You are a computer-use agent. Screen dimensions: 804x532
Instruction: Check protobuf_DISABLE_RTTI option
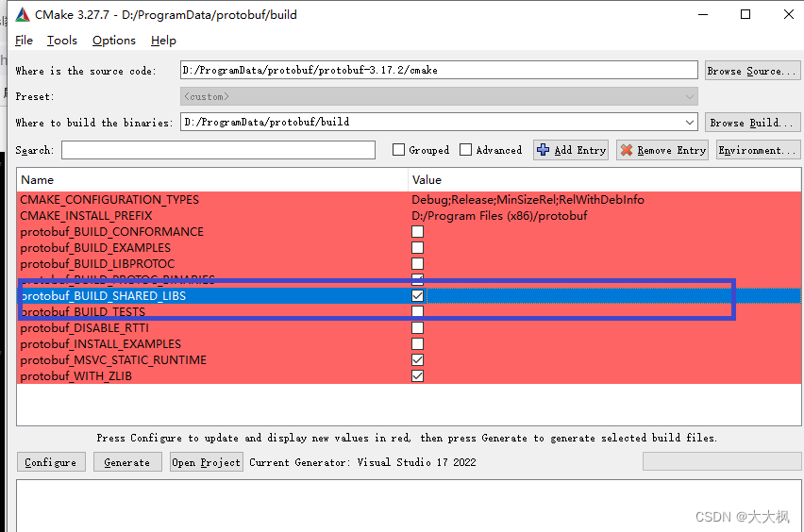(x=417, y=327)
